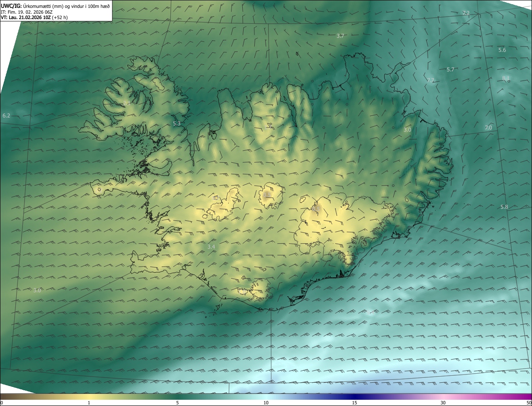Click the 7.0 value label on the map
The height and width of the screenshot is (406, 532).
[488, 128]
